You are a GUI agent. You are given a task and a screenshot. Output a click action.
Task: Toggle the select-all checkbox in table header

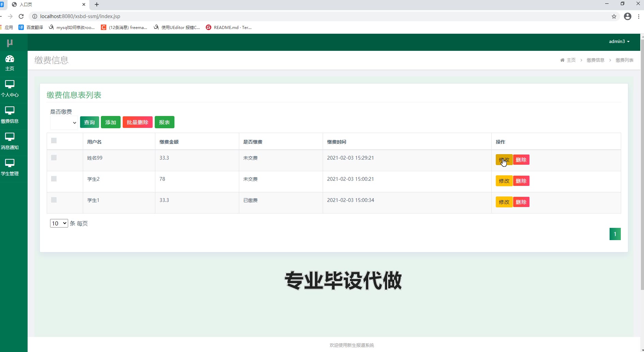pos(54,141)
